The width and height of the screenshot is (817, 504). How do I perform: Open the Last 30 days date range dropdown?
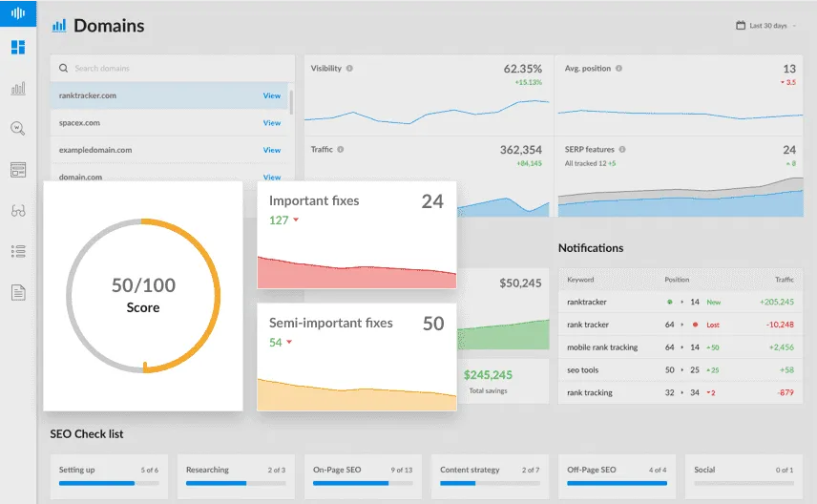click(x=767, y=26)
